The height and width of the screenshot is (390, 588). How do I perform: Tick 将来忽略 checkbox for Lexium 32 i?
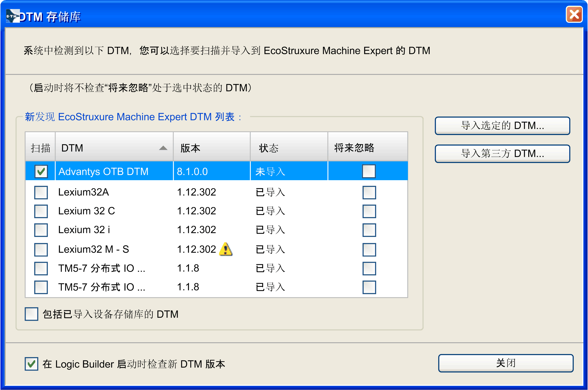coord(369,230)
